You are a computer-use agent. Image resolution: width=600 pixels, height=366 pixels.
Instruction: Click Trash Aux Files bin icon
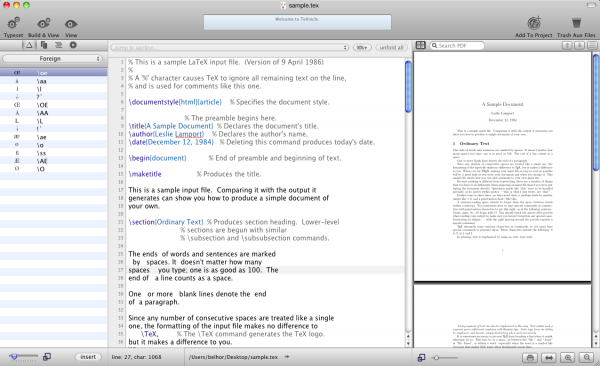576,23
